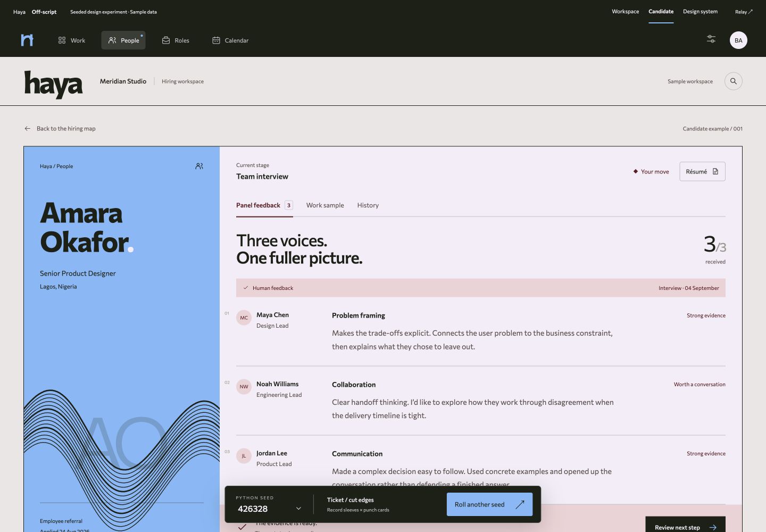Click the Review next step button
766x532 pixels.
pyautogui.click(x=685, y=526)
